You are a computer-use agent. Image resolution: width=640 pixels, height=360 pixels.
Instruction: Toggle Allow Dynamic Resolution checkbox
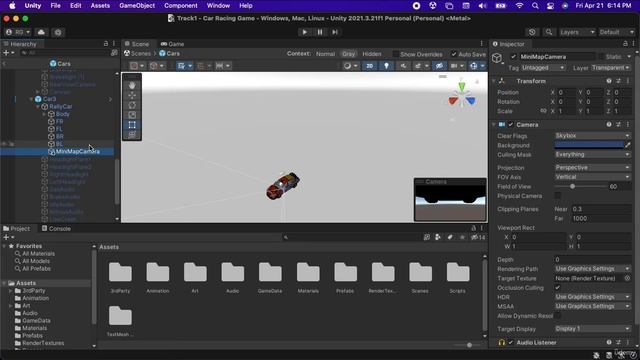(x=558, y=316)
